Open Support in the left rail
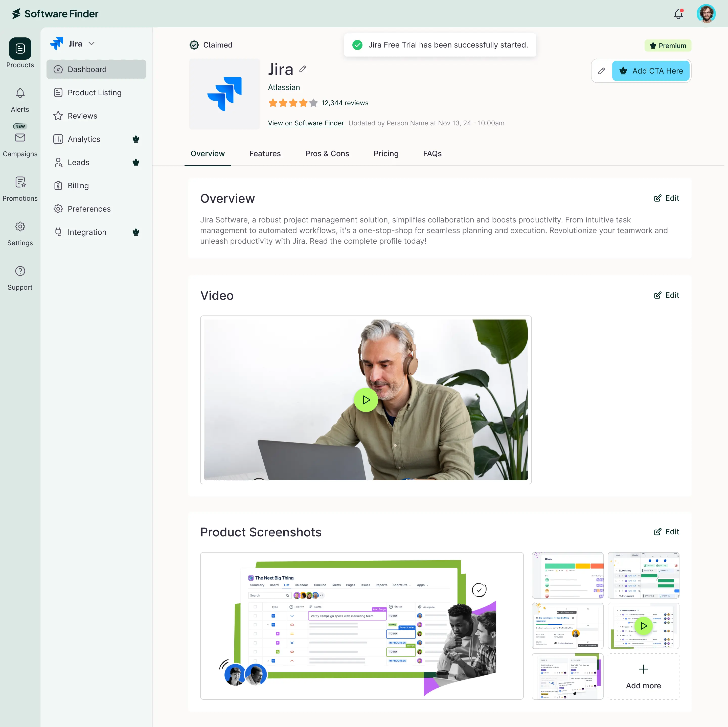The image size is (728, 727). [20, 278]
